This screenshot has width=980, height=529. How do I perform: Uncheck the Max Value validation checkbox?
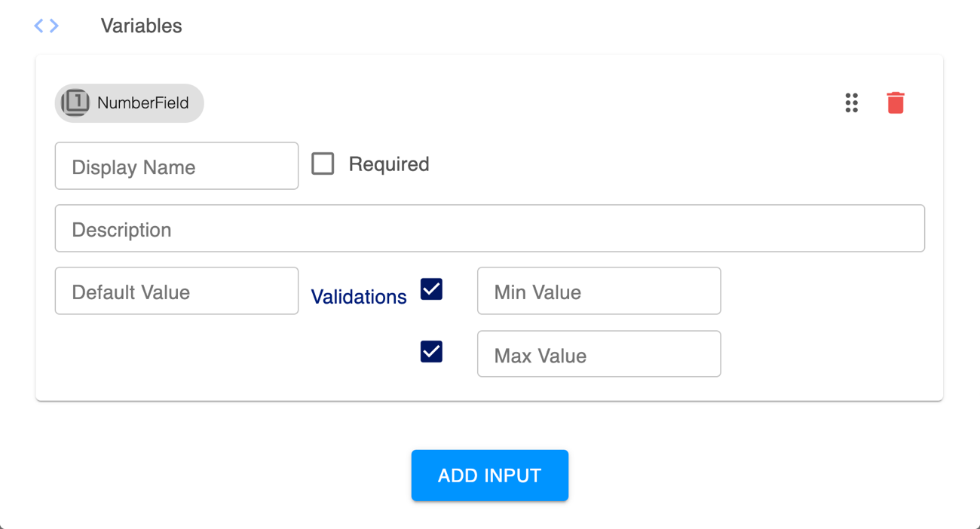[x=431, y=351]
